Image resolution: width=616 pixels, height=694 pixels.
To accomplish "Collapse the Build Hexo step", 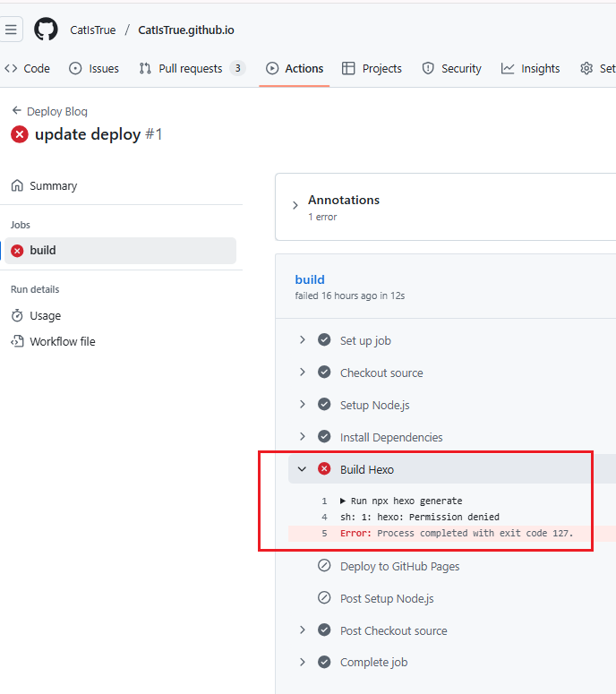I will 303,469.
